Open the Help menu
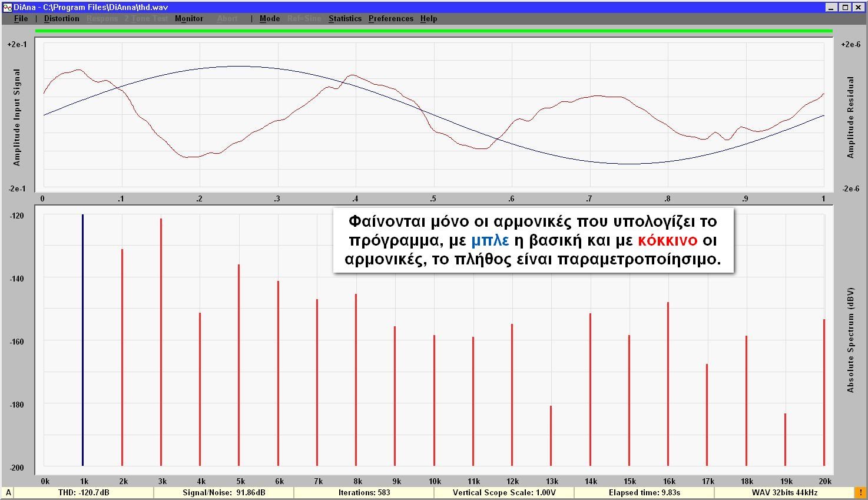 coord(428,19)
